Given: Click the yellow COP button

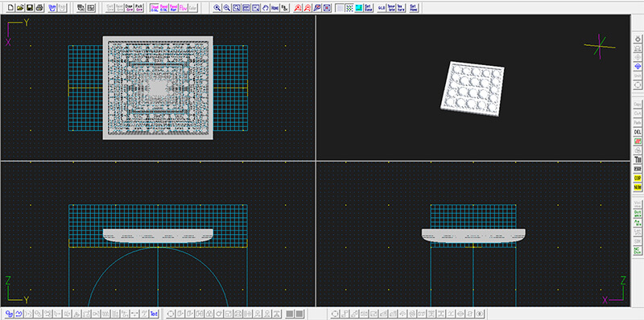Looking at the screenshot, I should tap(638, 178).
